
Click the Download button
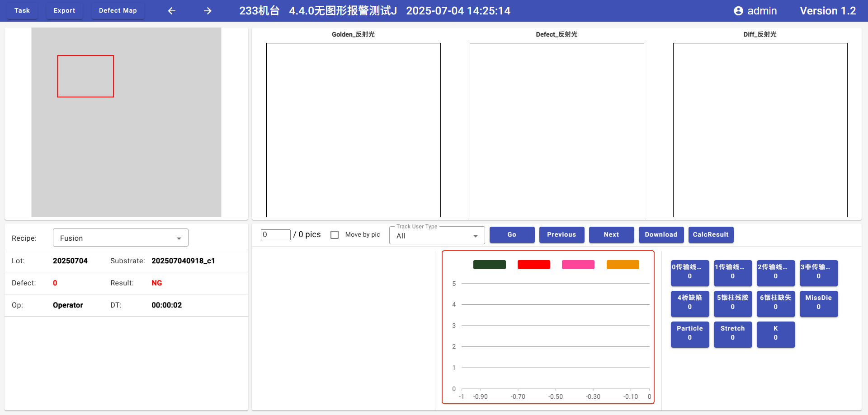[661, 235]
